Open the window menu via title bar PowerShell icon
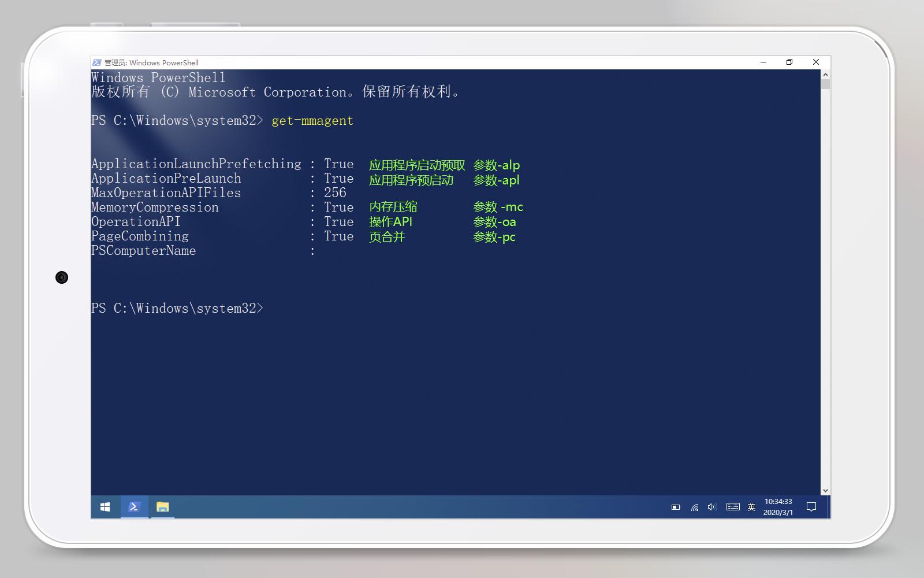The width and height of the screenshot is (924, 578). pos(96,62)
